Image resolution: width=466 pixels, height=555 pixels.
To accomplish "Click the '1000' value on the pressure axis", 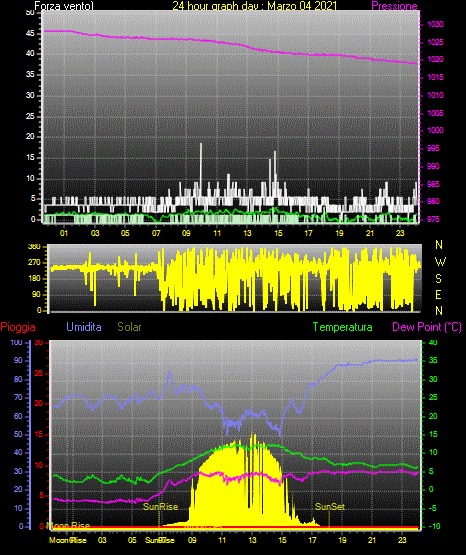I will pyautogui.click(x=435, y=130).
